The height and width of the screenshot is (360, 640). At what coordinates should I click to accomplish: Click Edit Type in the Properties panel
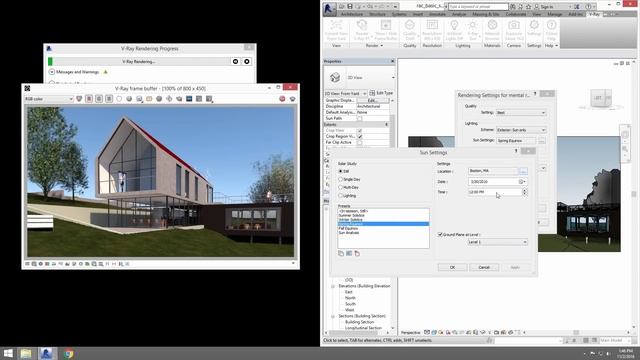pos(381,93)
